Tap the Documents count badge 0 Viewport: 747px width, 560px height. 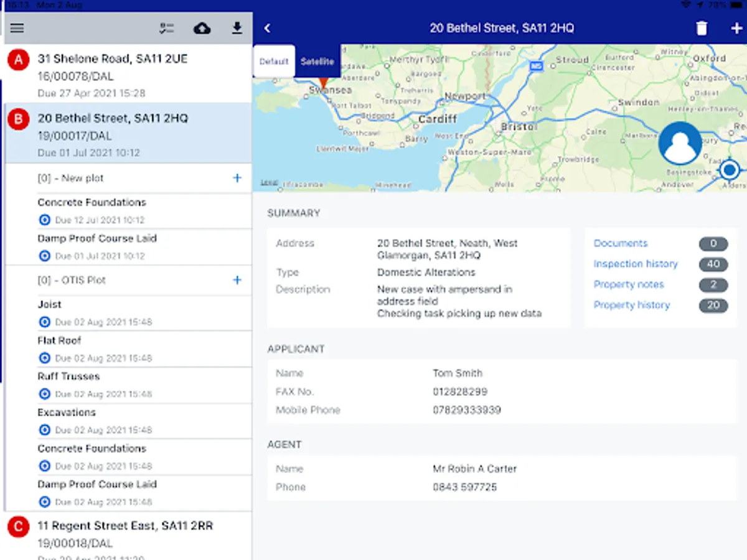pyautogui.click(x=713, y=244)
